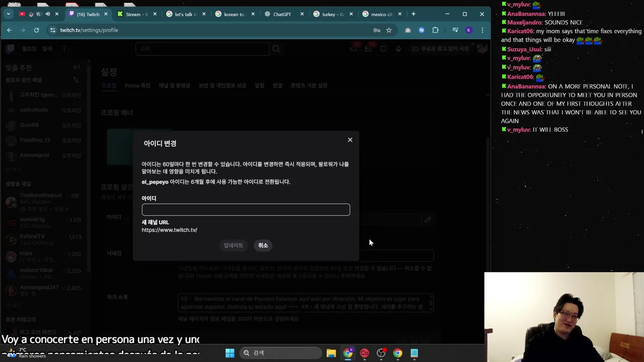Focus the 아이디 text input field
Image resolution: width=644 pixels, height=362 pixels.
[x=246, y=210]
